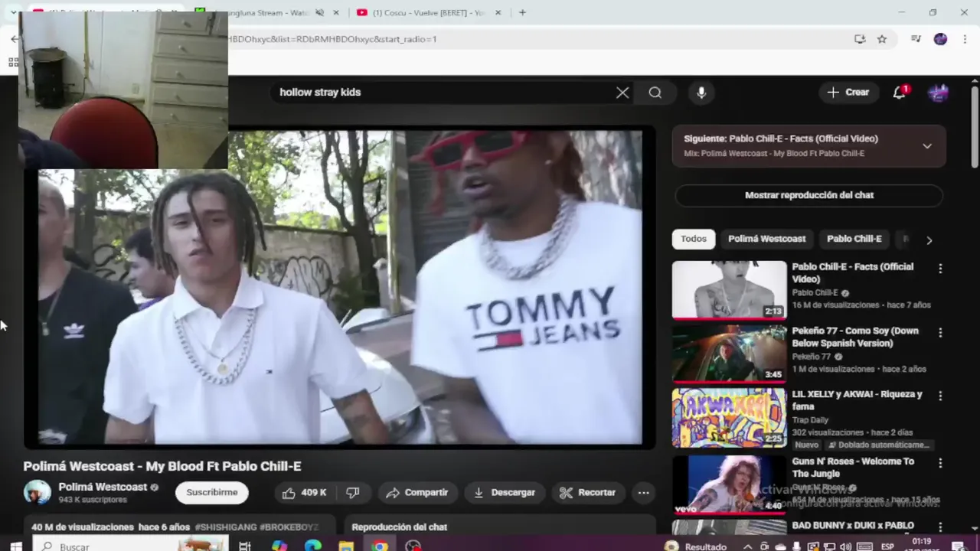Open the #SHISHIGANG hashtag link
The width and height of the screenshot is (980, 551).
point(226,527)
